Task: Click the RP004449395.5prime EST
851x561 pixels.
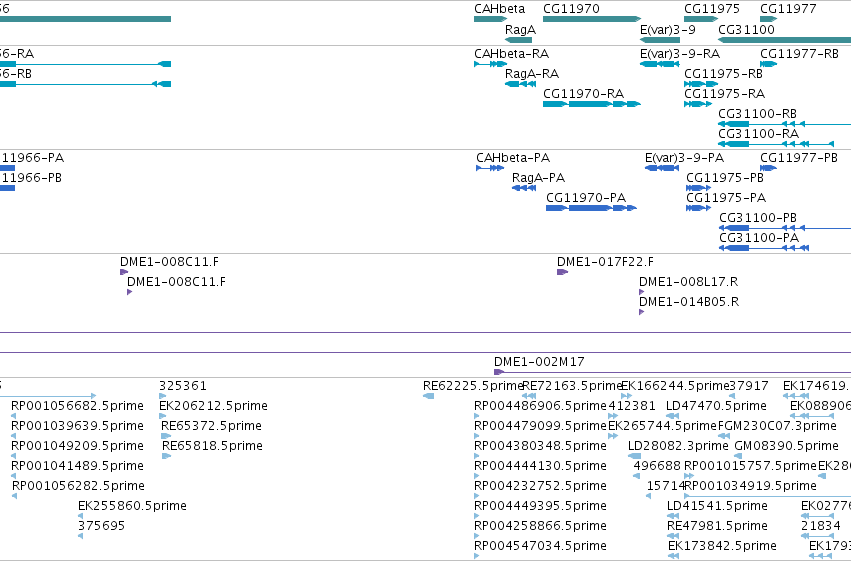Action: point(477,516)
